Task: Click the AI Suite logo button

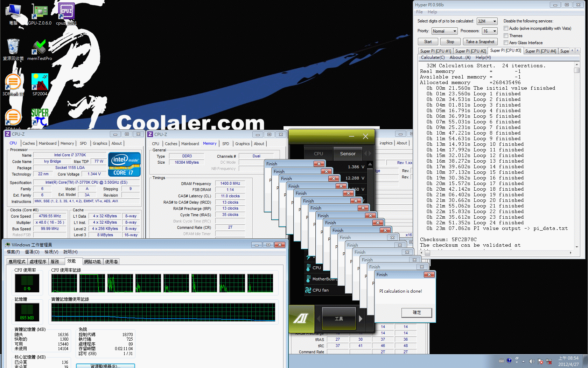Action: (301, 318)
